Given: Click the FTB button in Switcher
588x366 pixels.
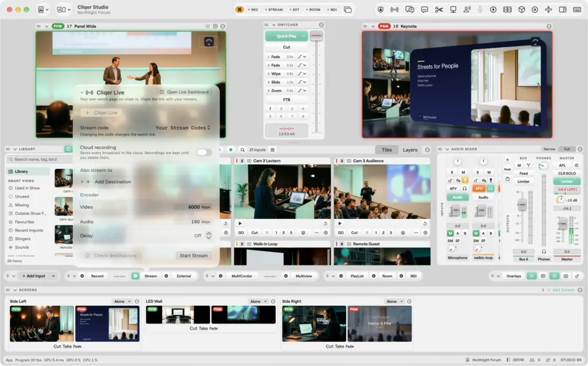Looking at the screenshot, I should [x=287, y=100].
